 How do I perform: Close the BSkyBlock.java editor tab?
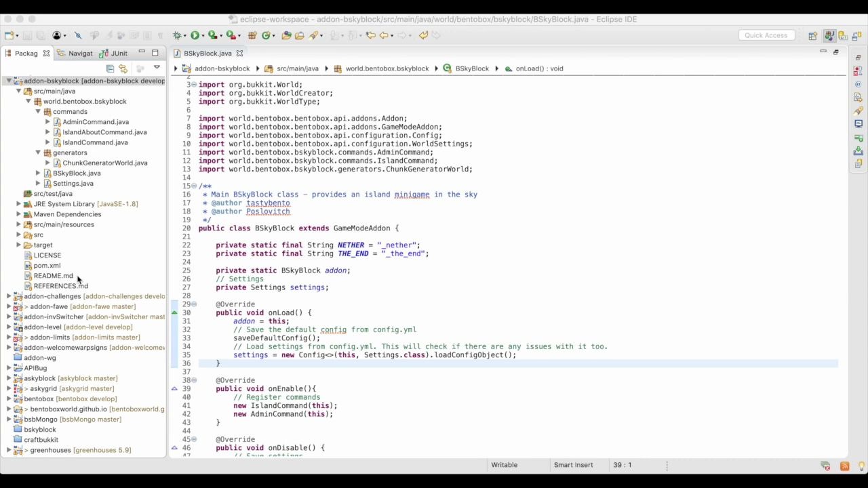[x=239, y=53]
